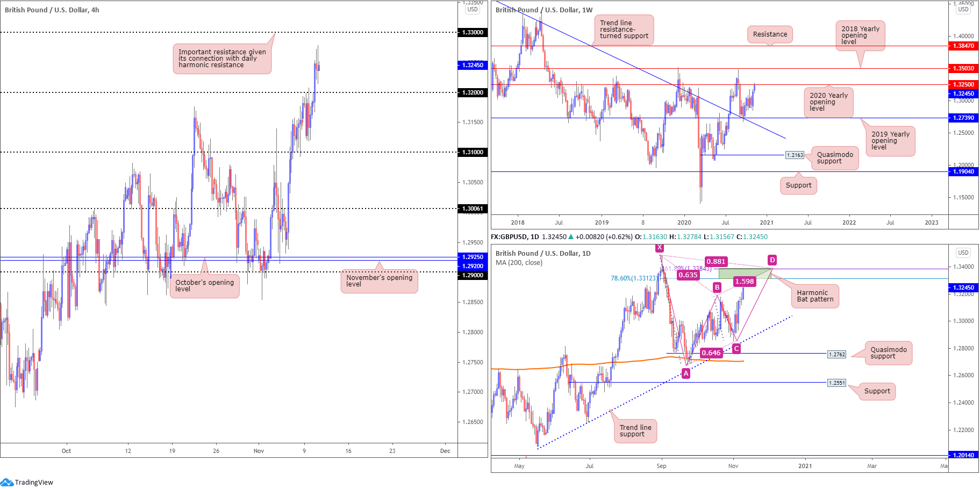The image size is (980, 489).
Task: Click the Oct date on 4h time axis
Action: coord(66,451)
